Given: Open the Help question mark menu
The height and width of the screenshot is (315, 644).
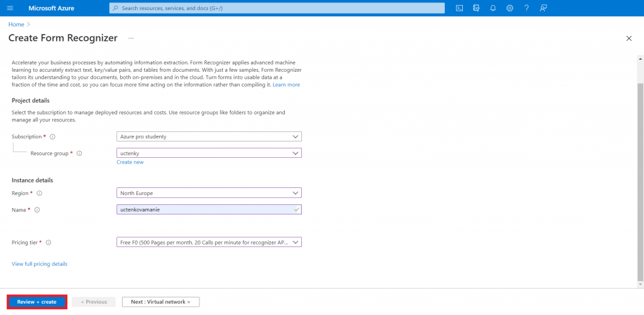Looking at the screenshot, I should [x=526, y=8].
